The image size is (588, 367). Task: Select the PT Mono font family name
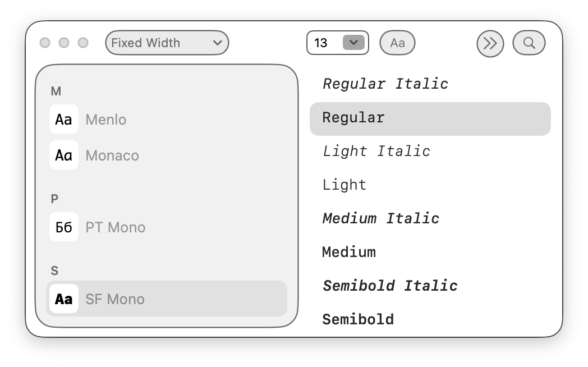(x=116, y=227)
